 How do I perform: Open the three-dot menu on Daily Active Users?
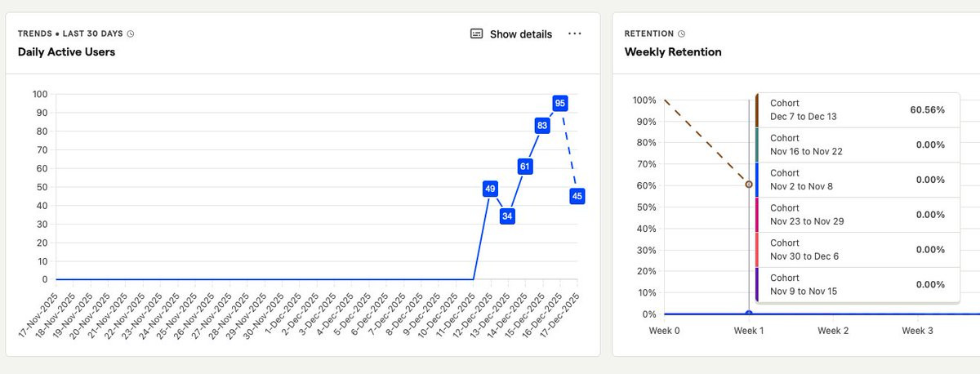coord(575,33)
